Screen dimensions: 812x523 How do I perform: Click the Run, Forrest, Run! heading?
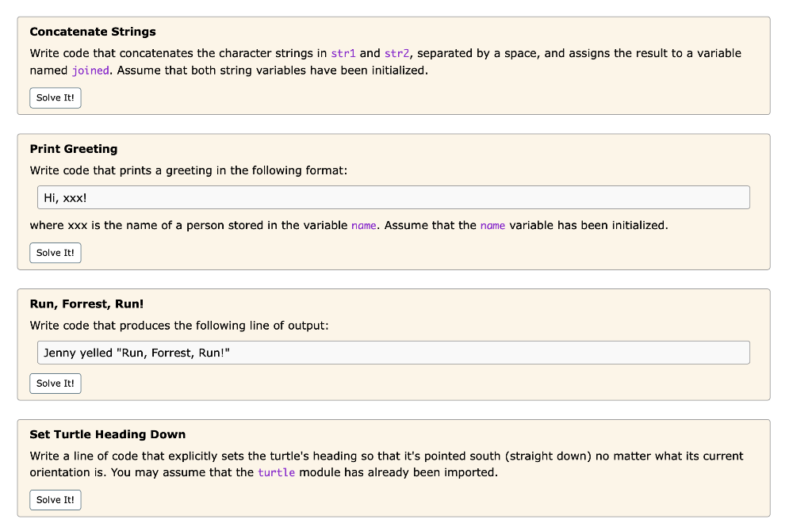point(86,303)
